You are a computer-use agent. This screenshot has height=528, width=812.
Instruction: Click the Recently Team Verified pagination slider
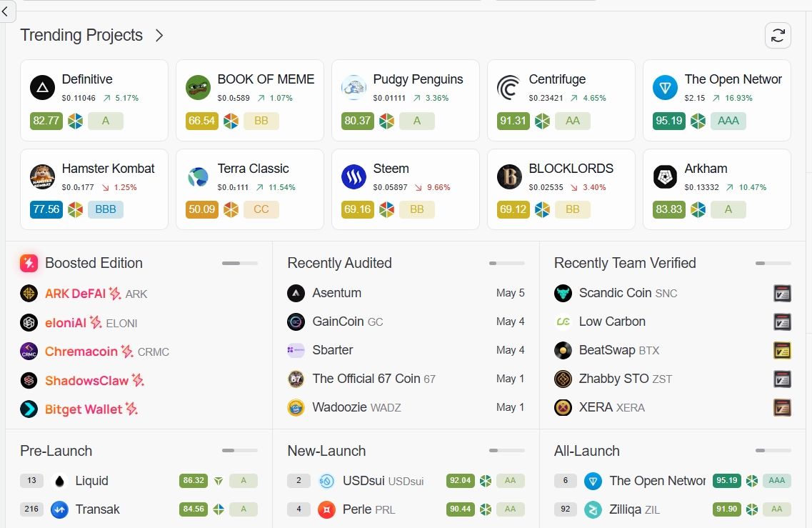773,263
